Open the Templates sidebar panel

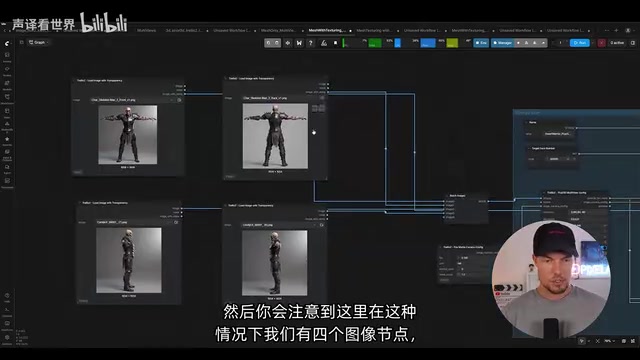tap(7, 182)
